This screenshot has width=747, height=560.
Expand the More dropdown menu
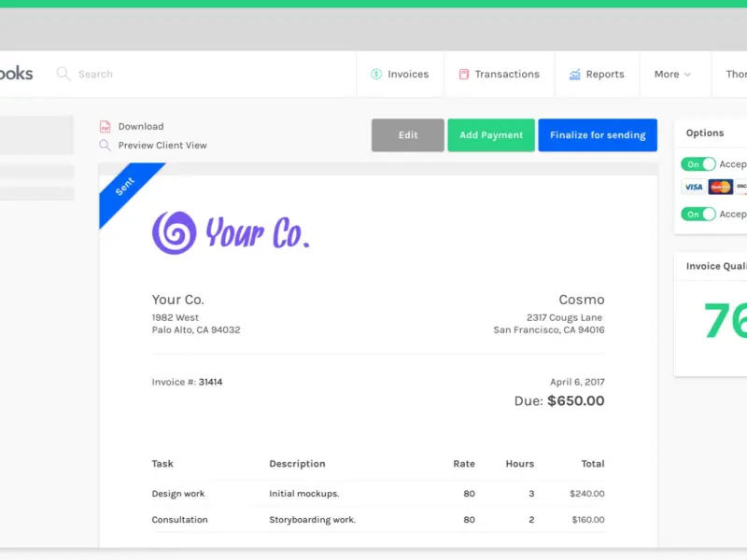tap(672, 75)
